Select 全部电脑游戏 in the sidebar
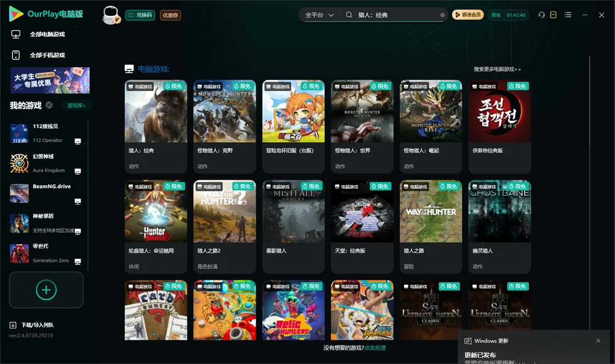 click(38, 34)
